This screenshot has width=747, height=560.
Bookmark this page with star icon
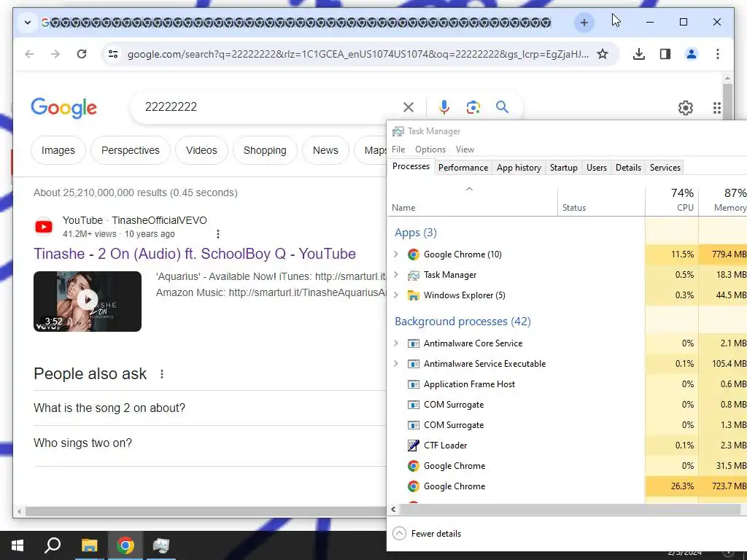click(603, 54)
